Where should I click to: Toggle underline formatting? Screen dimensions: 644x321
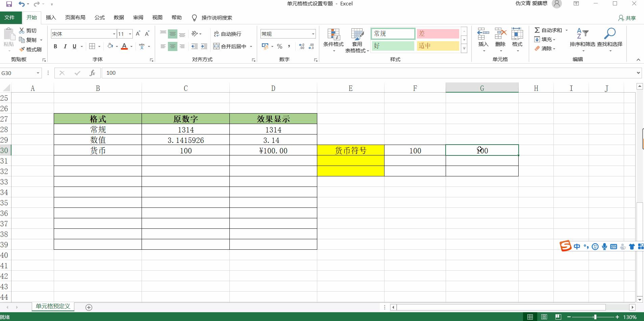pyautogui.click(x=74, y=47)
